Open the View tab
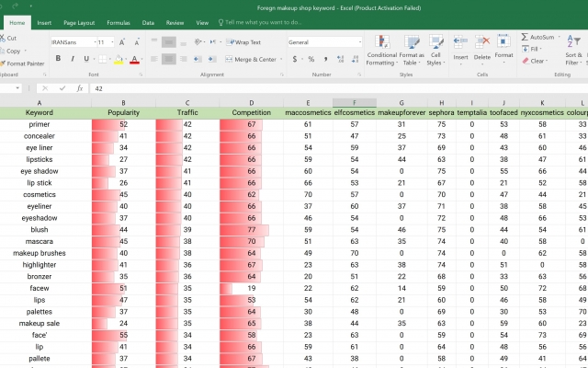 [202, 23]
